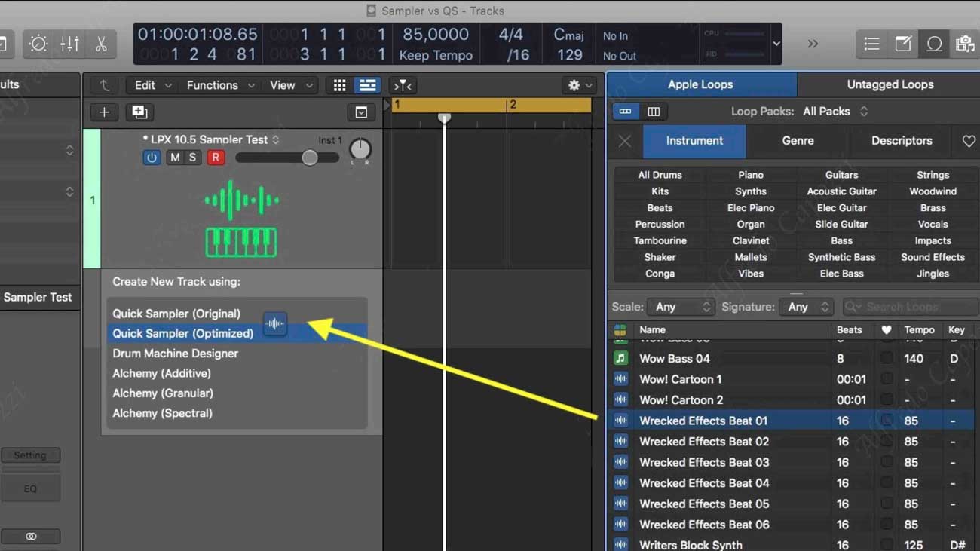Image resolution: width=980 pixels, height=551 pixels.
Task: Mute the LPX 10.5 Sampler Test track
Action: click(175, 158)
